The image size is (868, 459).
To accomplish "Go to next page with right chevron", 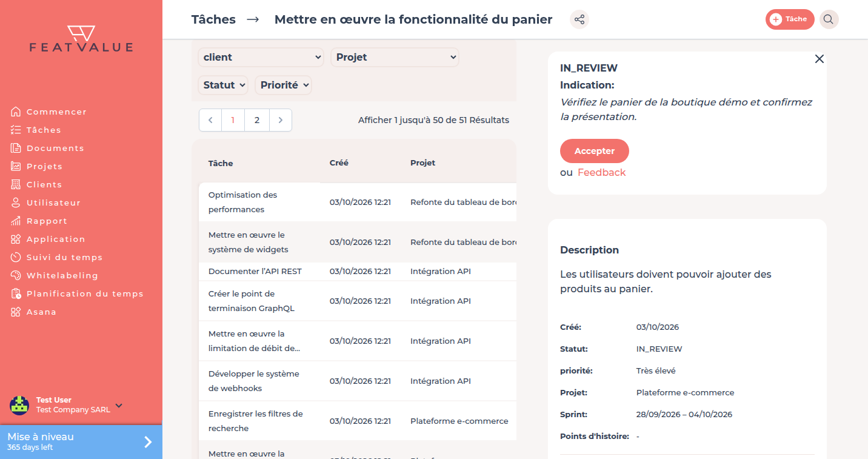I will point(280,120).
